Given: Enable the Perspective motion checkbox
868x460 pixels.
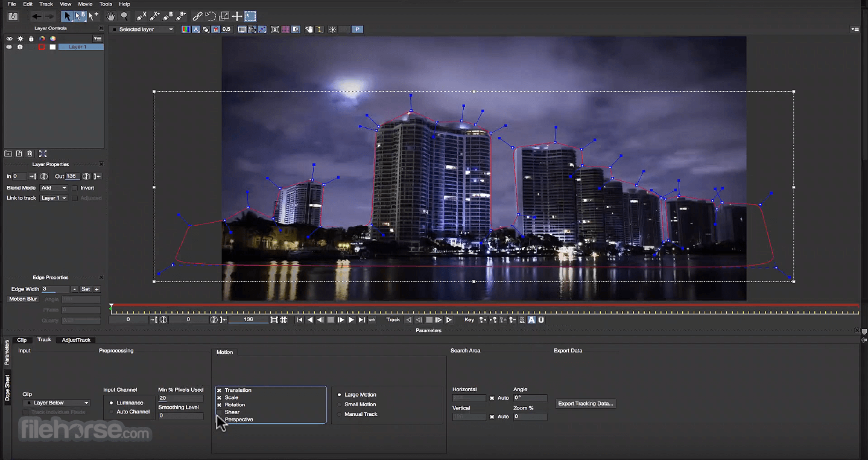Looking at the screenshot, I should pyautogui.click(x=219, y=420).
